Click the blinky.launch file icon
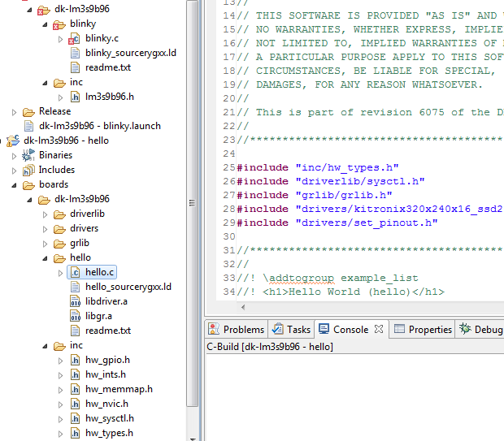This screenshot has width=504, height=441. click(28, 126)
